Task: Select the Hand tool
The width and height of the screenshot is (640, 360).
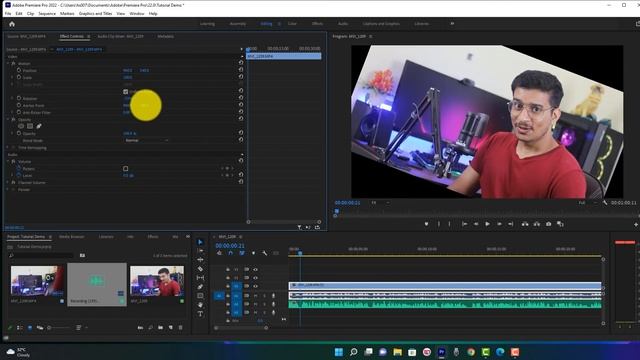Action: pyautogui.click(x=200, y=305)
